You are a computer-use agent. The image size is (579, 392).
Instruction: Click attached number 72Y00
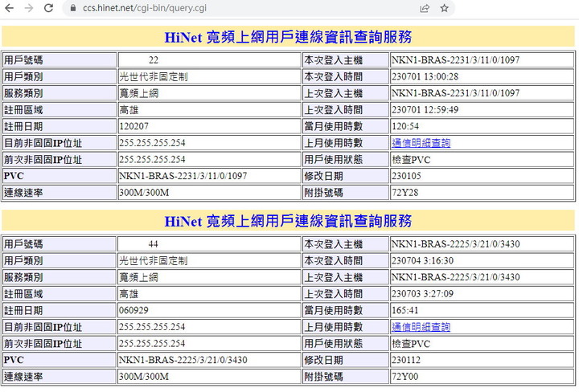pos(405,376)
